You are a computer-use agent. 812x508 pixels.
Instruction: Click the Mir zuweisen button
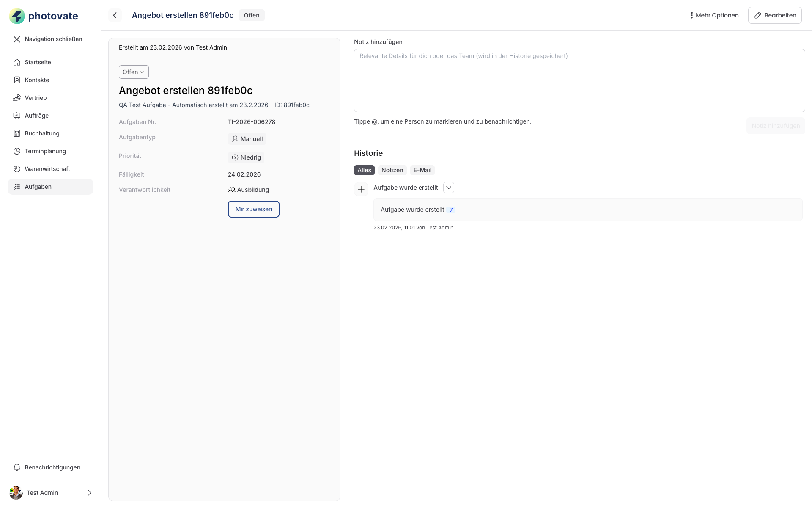pos(254,209)
